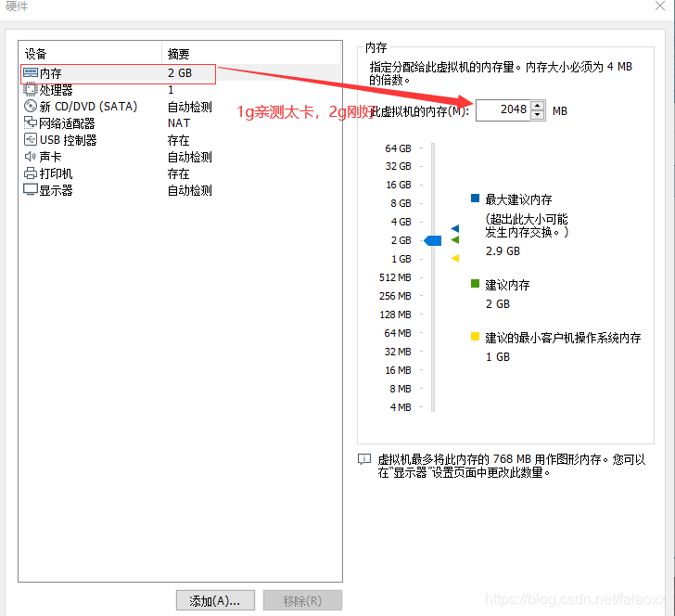Select the 显示器 device row

point(180,190)
